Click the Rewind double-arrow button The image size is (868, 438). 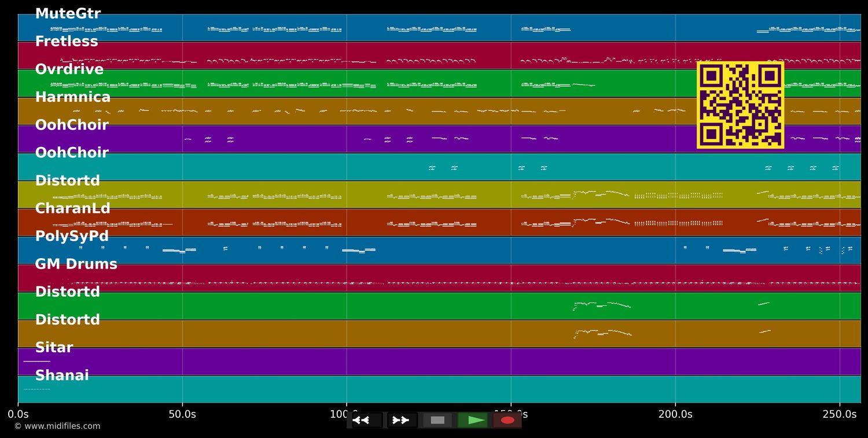point(367,420)
